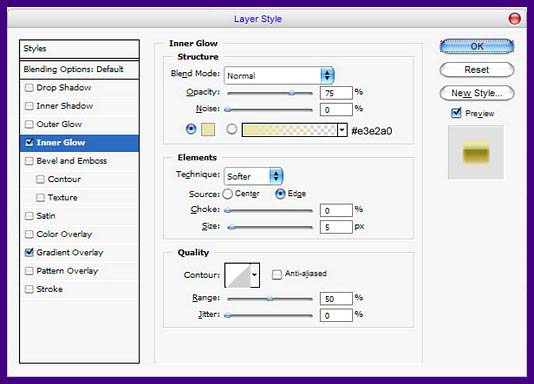Uncheck the Inner Glow checkbox
This screenshot has width=534, height=384.
tap(29, 143)
